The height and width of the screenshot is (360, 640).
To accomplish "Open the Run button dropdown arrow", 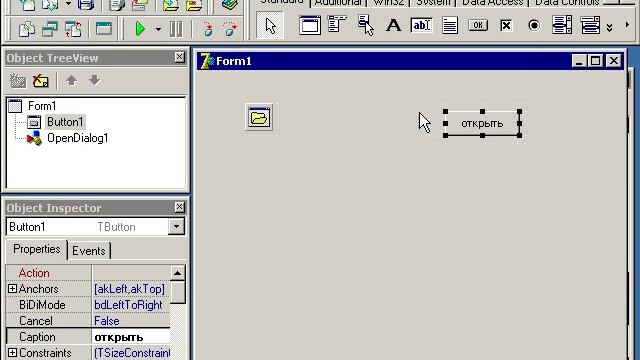I will [158, 29].
